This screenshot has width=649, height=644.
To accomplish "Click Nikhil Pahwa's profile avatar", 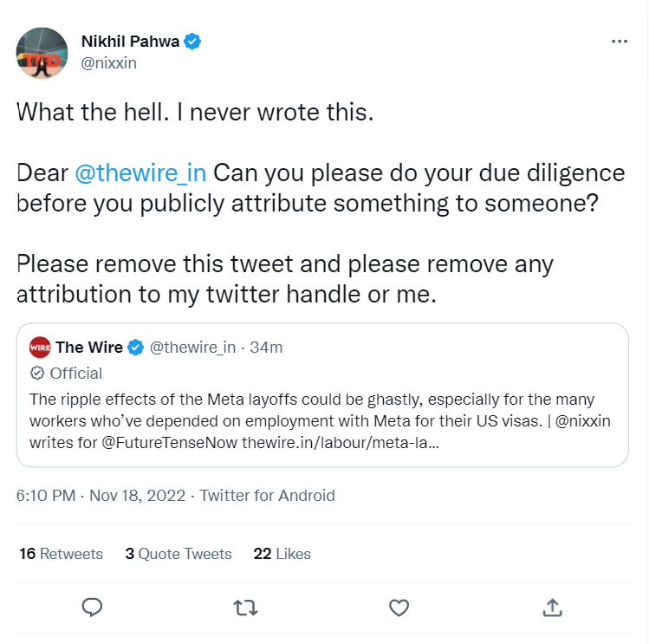I will click(42, 53).
